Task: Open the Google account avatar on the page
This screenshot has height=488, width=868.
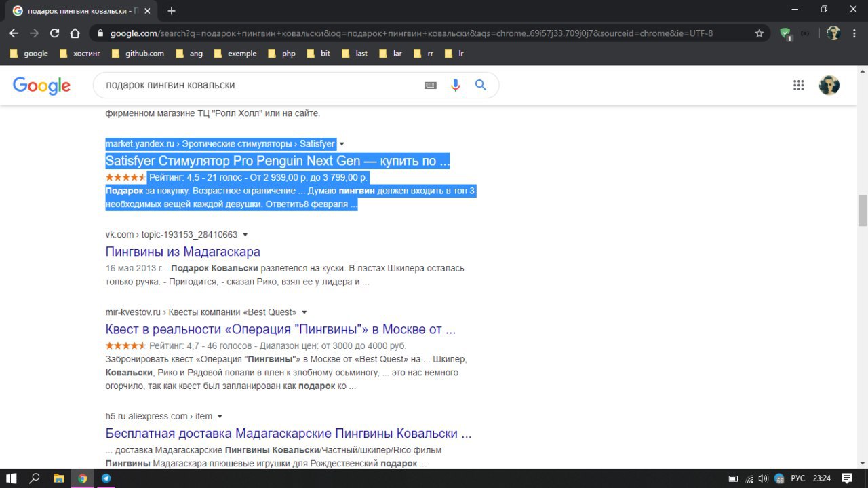Action: tap(829, 85)
